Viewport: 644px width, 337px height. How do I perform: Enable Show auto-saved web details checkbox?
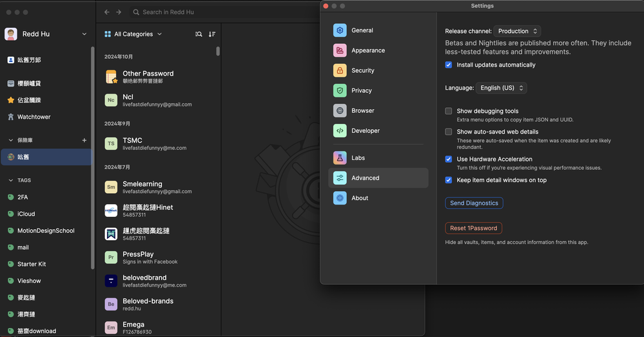(x=449, y=132)
